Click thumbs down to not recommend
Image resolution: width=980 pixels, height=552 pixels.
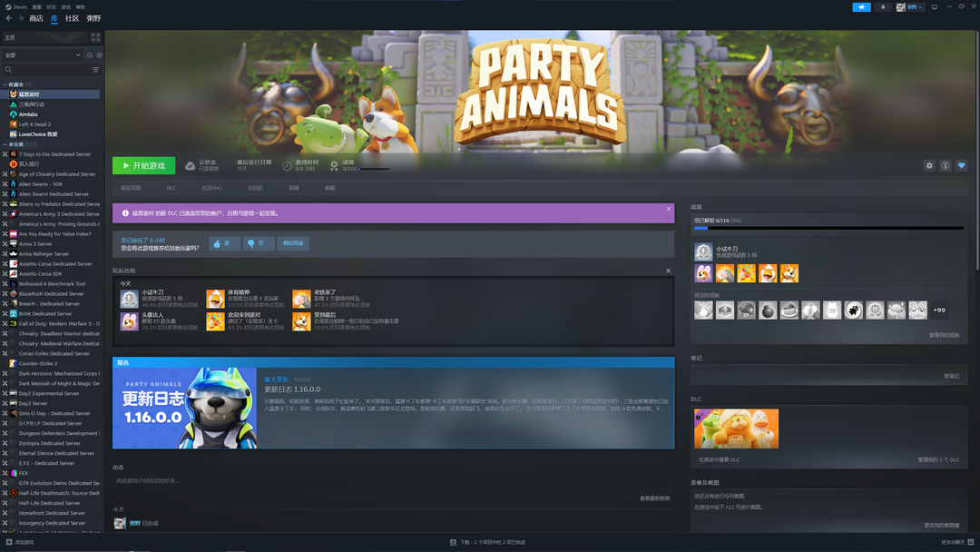coord(258,243)
